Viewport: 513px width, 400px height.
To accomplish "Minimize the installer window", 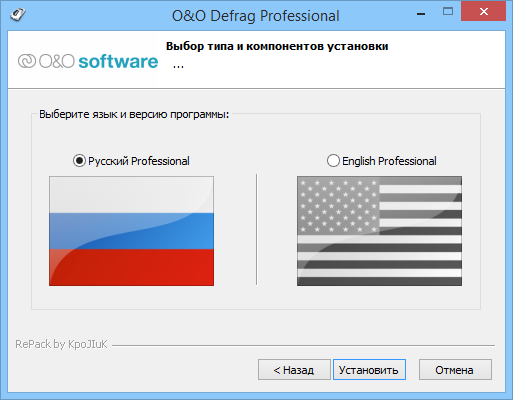I will click(x=421, y=14).
